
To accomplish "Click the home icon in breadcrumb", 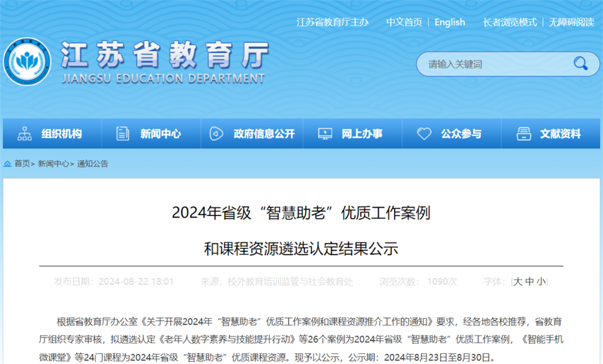I will coord(7,164).
